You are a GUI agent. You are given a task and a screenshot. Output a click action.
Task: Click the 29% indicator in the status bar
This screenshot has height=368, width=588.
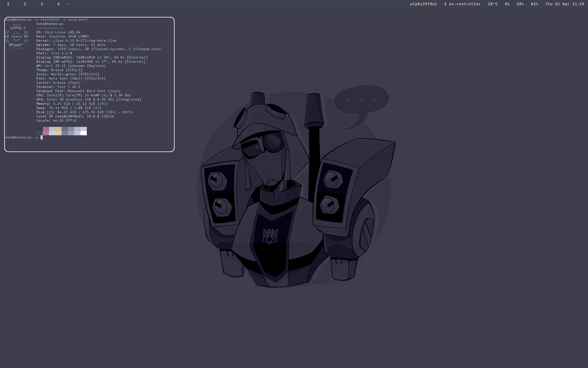tap(520, 4)
